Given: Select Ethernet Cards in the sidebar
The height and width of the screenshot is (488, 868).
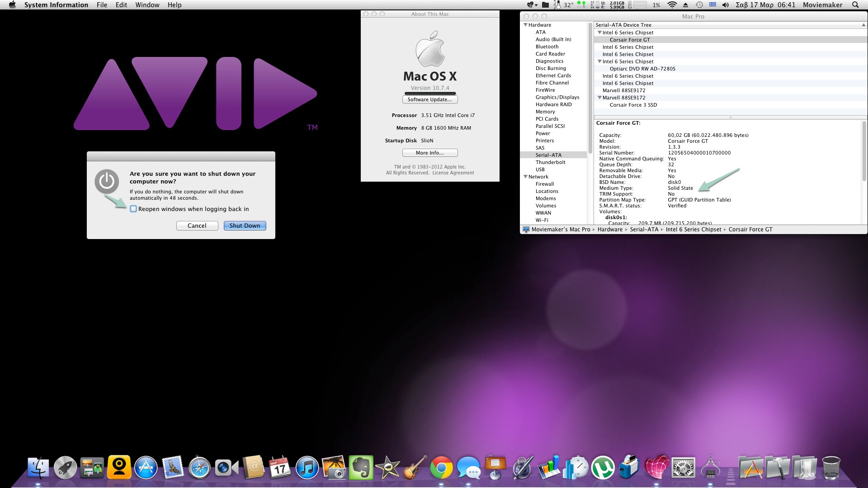Looking at the screenshot, I should pyautogui.click(x=553, y=75).
